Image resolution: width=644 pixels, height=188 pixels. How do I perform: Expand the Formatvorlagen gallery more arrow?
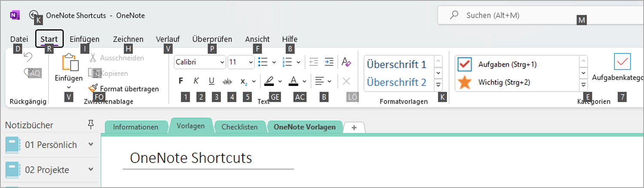pyautogui.click(x=438, y=85)
